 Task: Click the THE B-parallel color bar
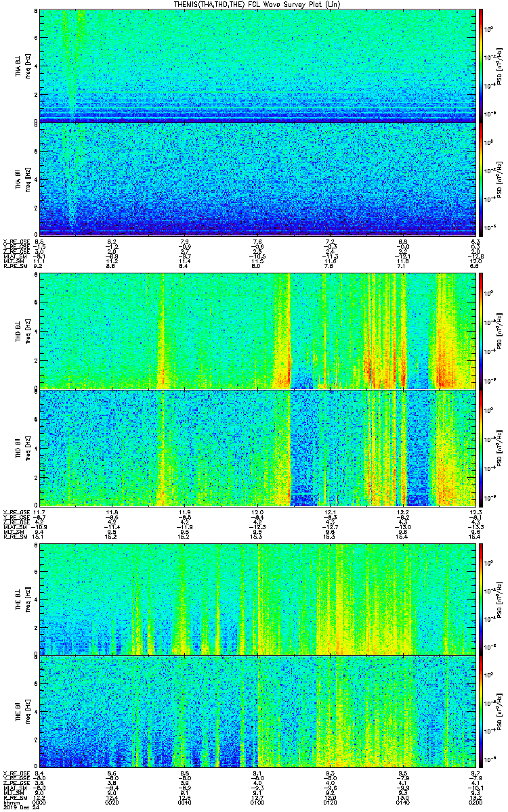coord(482,711)
